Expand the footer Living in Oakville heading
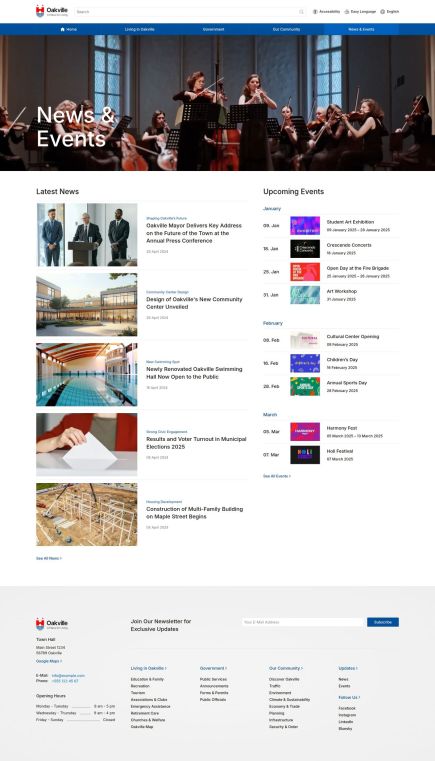The height and width of the screenshot is (761, 435). coord(149,668)
